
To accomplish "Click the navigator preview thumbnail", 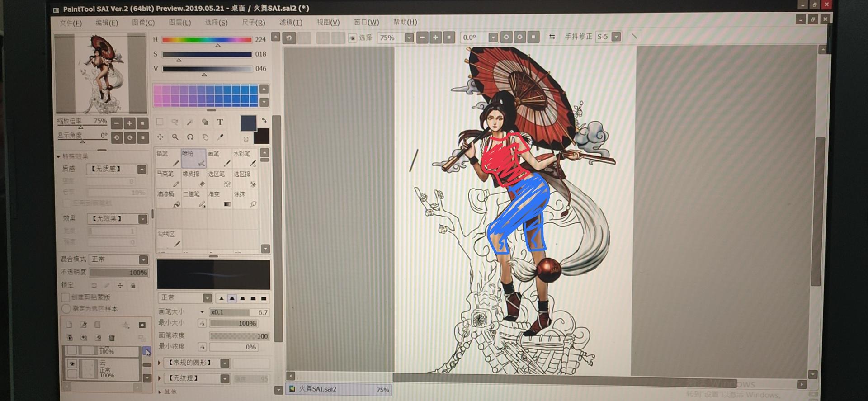I will pyautogui.click(x=101, y=74).
